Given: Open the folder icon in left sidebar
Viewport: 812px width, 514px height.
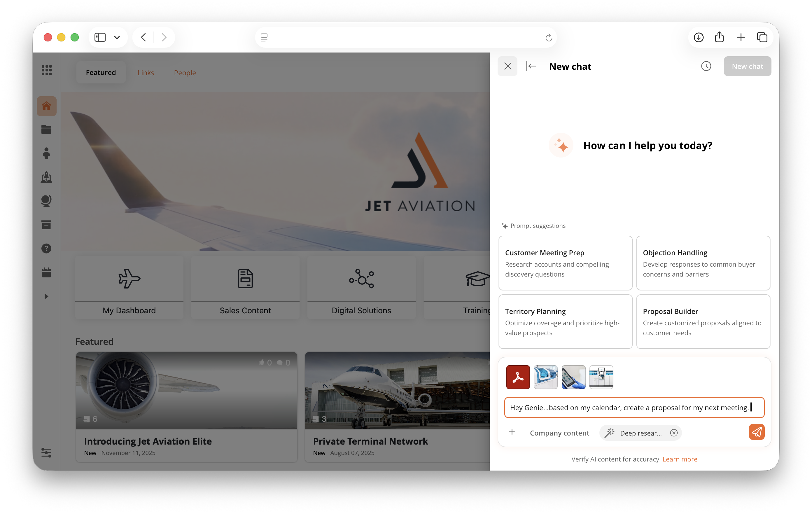Looking at the screenshot, I should tap(47, 130).
